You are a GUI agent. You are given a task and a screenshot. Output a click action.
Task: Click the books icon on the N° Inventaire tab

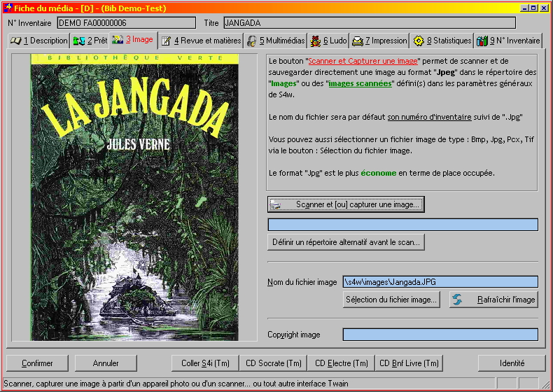[482, 41]
